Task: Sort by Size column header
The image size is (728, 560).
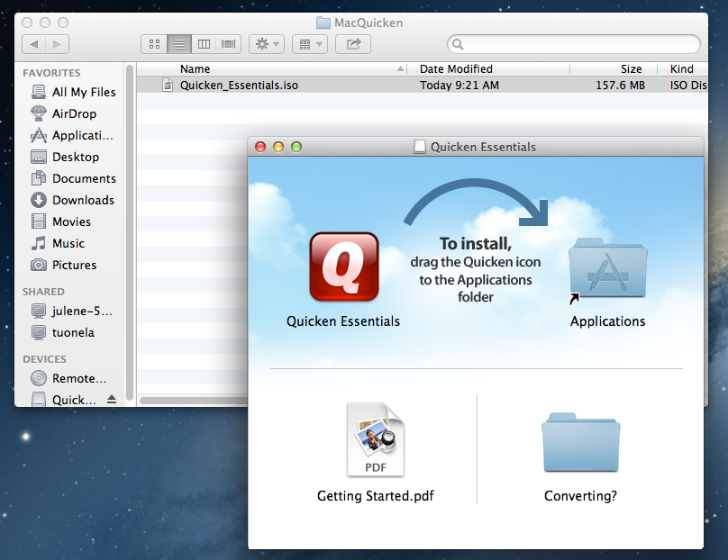Action: point(614,68)
